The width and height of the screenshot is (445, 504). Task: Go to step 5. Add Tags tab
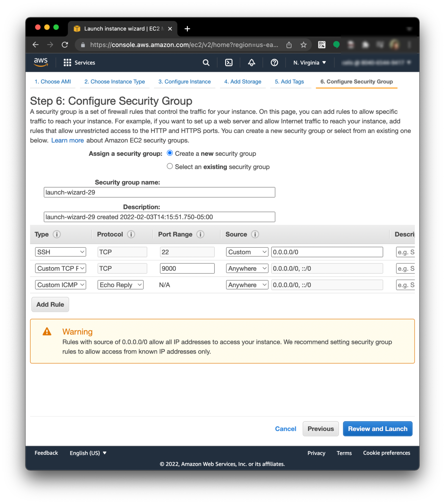pyautogui.click(x=289, y=82)
